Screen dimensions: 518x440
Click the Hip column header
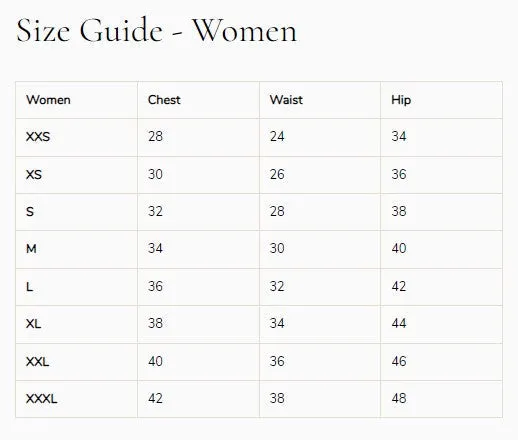point(401,100)
